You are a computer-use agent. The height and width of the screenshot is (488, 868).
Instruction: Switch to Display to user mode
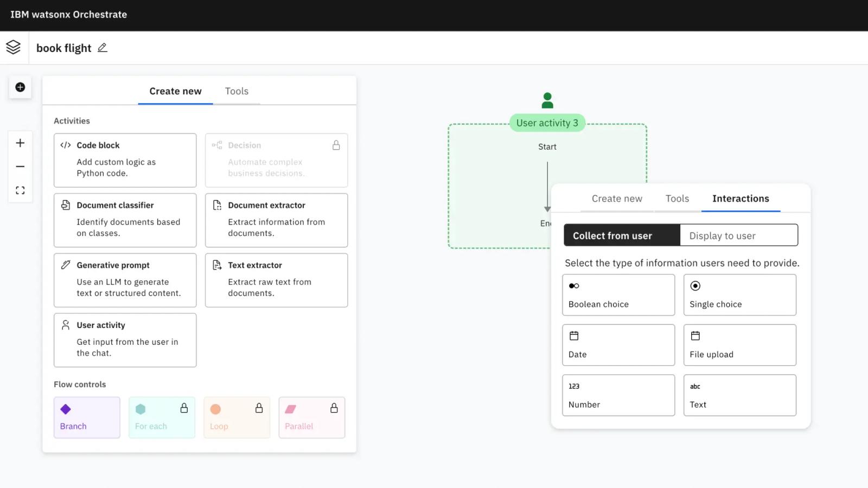(739, 235)
